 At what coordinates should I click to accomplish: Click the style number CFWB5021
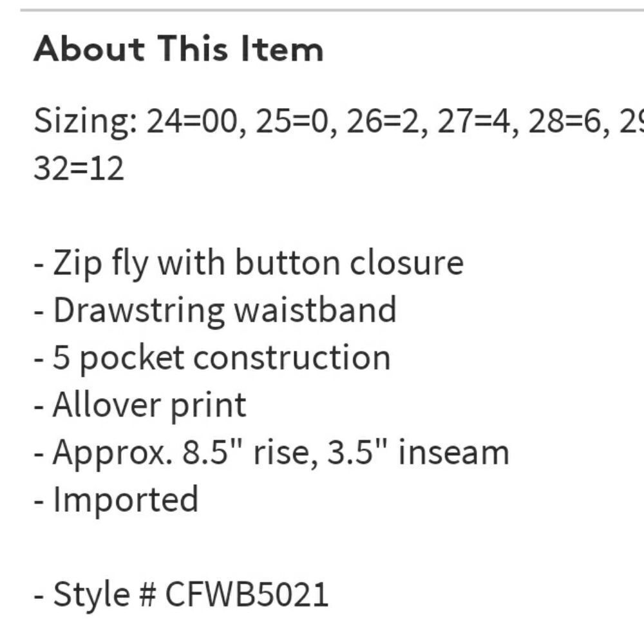tap(247, 594)
